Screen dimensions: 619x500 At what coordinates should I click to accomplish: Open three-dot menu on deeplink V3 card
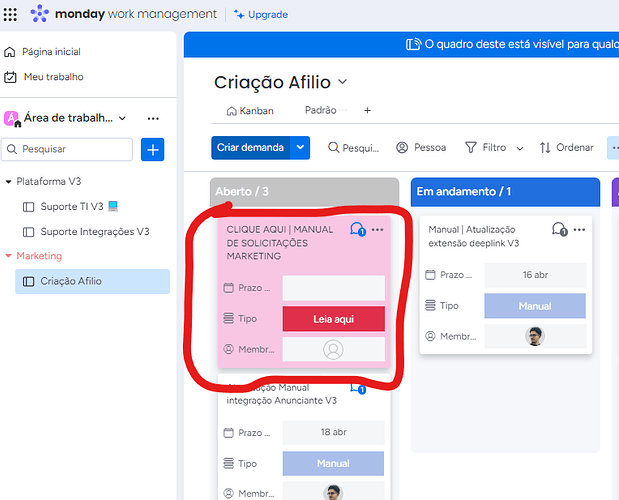(579, 230)
